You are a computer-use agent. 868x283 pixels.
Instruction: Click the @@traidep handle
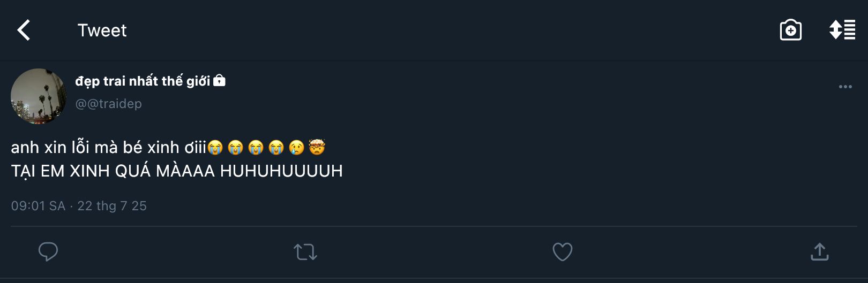[x=109, y=104]
